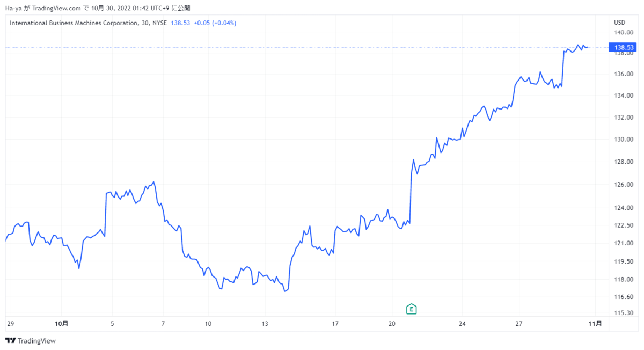Select the current price label 138.53 on axis
The width and height of the screenshot is (644, 350).
click(x=623, y=47)
